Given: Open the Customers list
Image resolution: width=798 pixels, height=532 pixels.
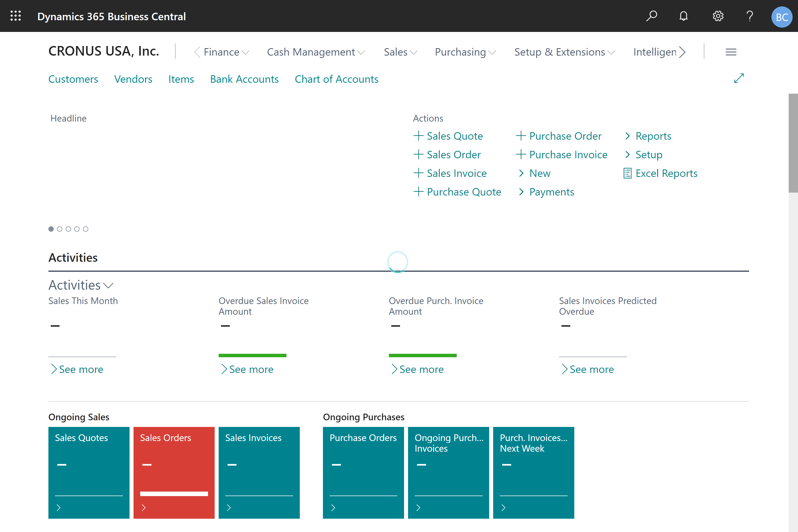Looking at the screenshot, I should coord(73,79).
